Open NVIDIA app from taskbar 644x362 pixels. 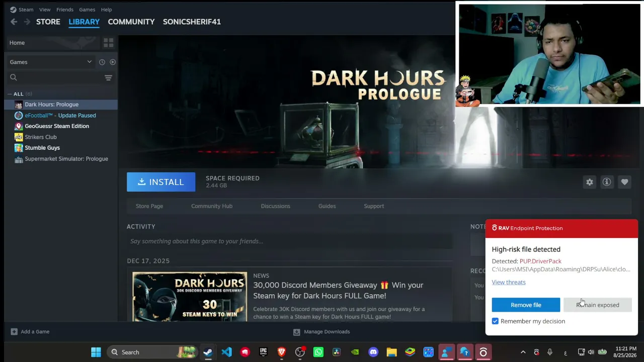tap(355, 352)
